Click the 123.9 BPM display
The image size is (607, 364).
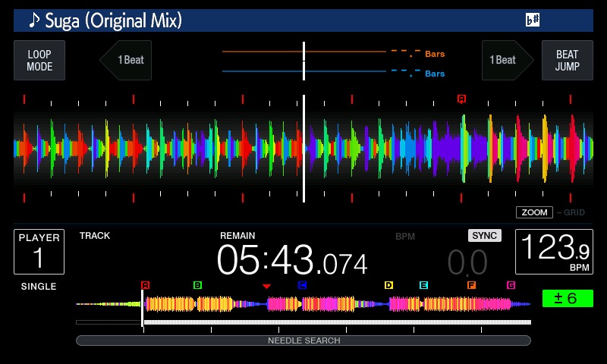(x=554, y=252)
